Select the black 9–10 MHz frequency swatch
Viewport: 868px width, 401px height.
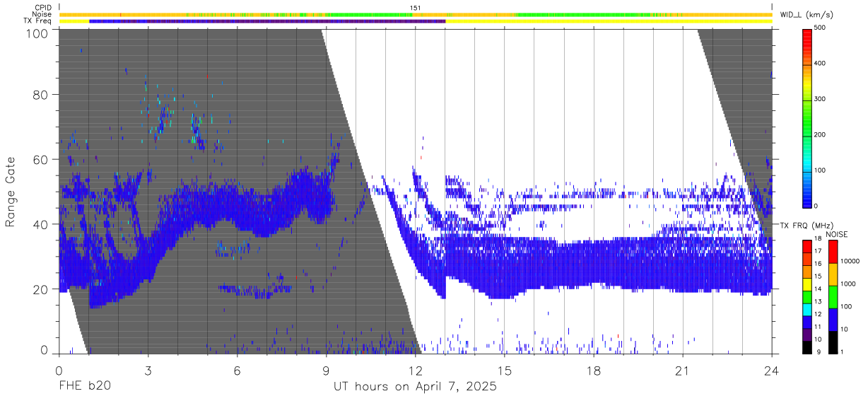807,347
